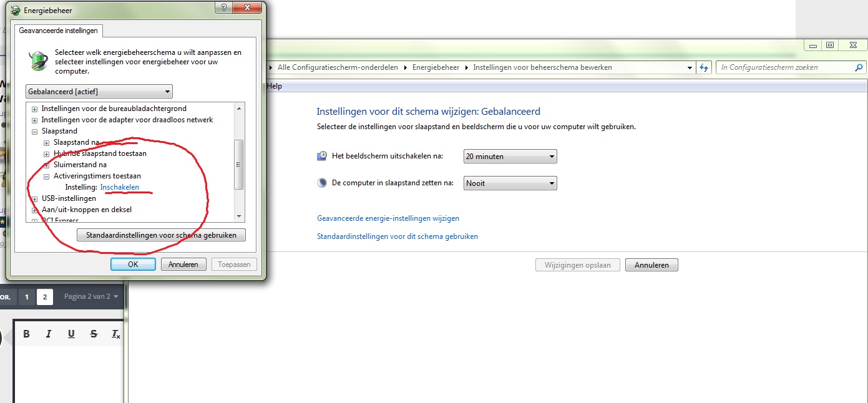Click Standaardinstellingen voor schema gebruiken button
Image resolution: width=868 pixels, height=403 pixels.
[x=161, y=235]
